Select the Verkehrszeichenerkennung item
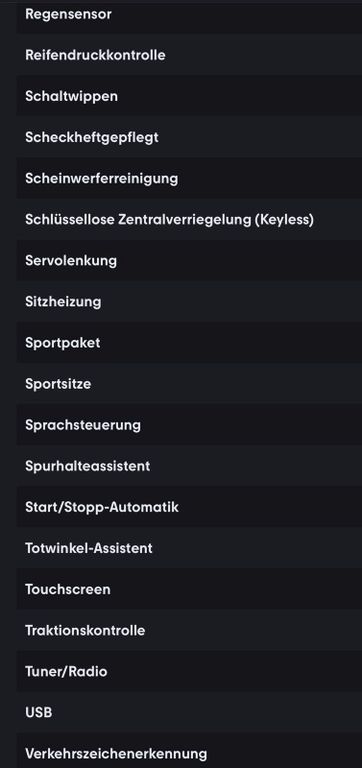 [189, 751]
